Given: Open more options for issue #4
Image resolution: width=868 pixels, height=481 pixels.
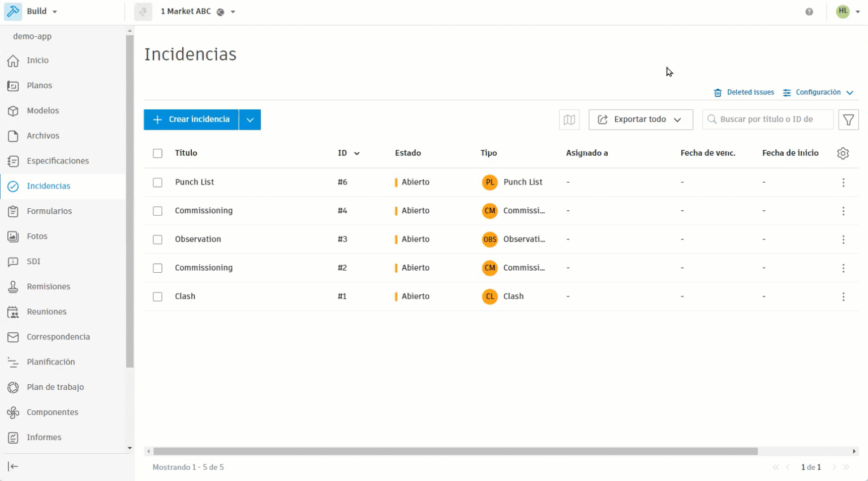Looking at the screenshot, I should [843, 211].
